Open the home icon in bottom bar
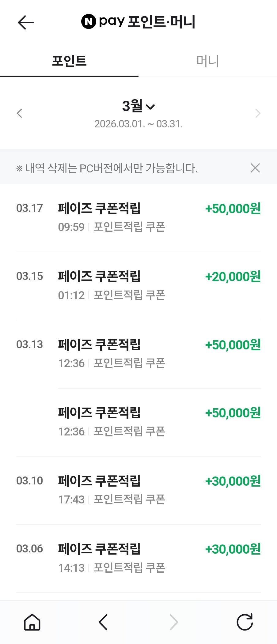The width and height of the screenshot is (277, 644). [32, 622]
